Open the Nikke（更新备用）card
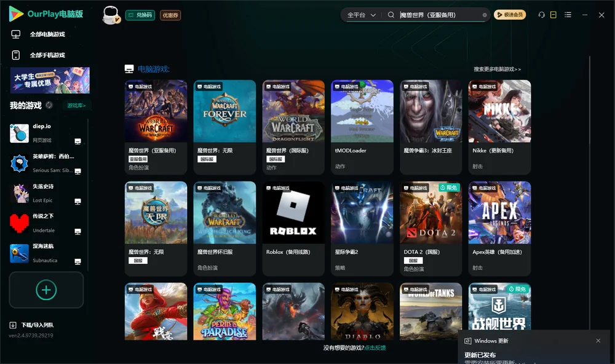 [x=499, y=127]
